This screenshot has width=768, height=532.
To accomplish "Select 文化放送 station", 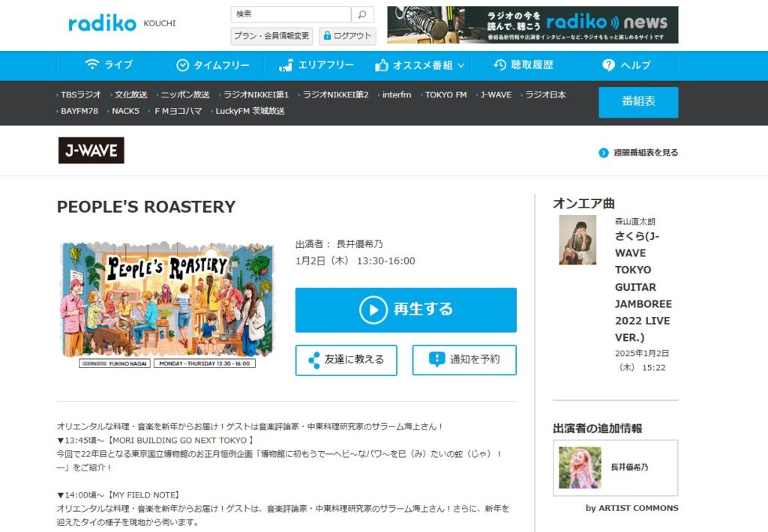I will [130, 95].
